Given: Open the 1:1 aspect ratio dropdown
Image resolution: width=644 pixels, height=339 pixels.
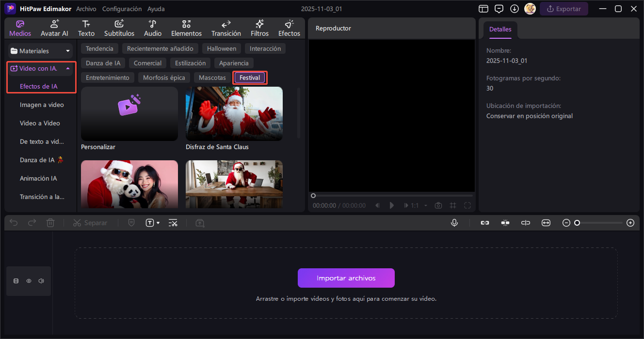Looking at the screenshot, I should tap(425, 205).
